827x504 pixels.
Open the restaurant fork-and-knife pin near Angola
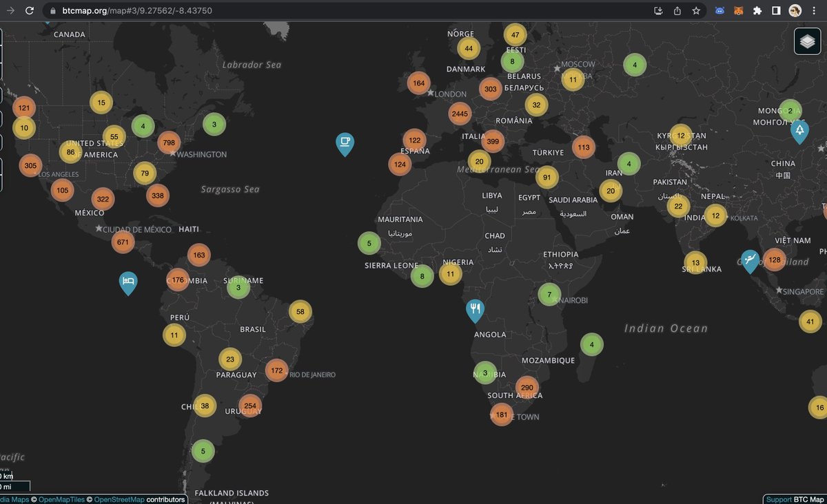(475, 311)
